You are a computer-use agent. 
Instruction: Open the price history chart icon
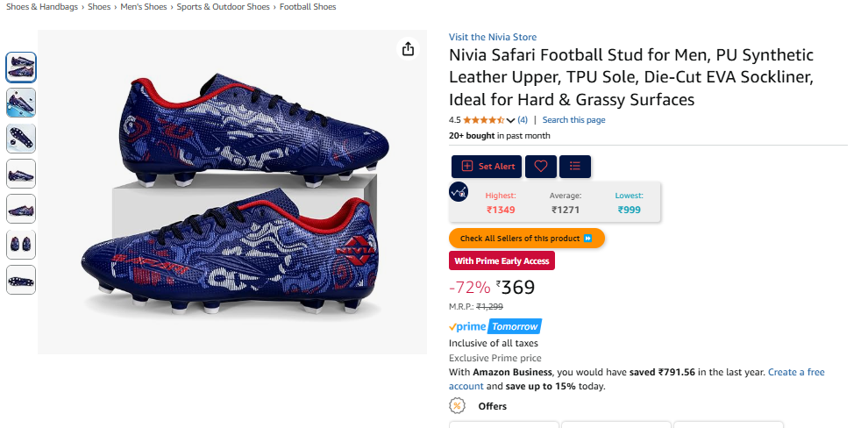tap(459, 190)
